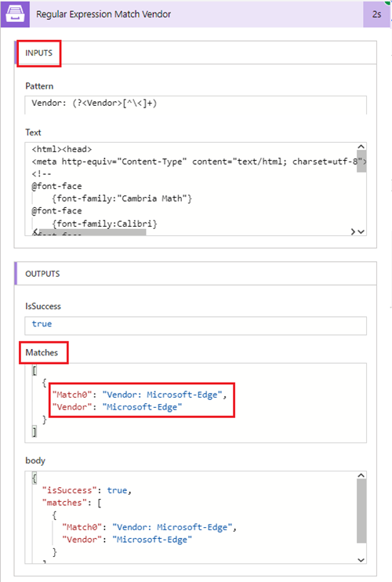Select the 2s duration badge
Screen dimensions: 392x582
tap(376, 14)
